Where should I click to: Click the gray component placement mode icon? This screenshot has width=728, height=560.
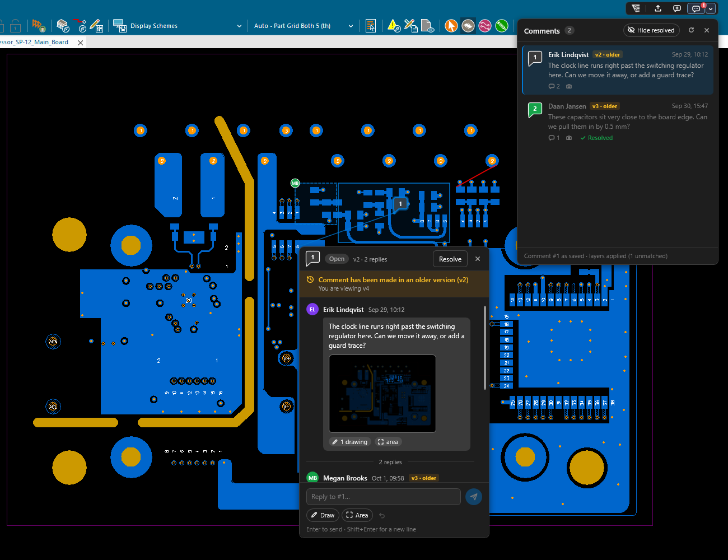[x=468, y=26]
